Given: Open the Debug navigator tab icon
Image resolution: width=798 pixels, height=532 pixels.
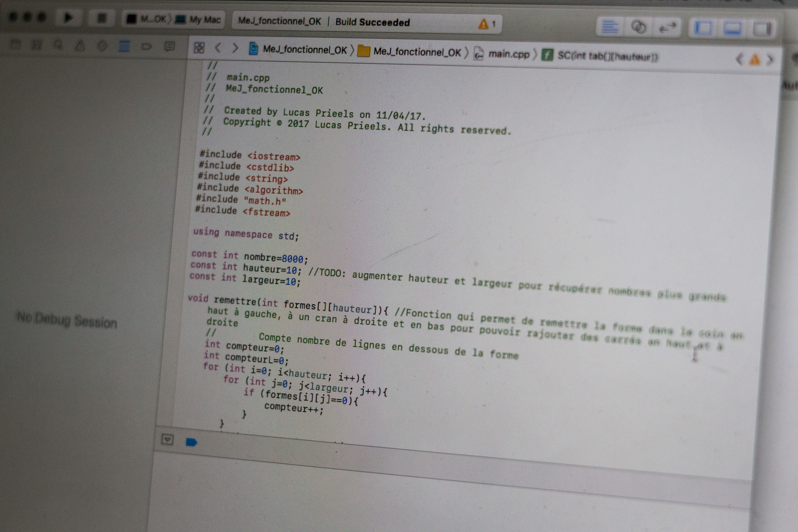Looking at the screenshot, I should 124,46.
